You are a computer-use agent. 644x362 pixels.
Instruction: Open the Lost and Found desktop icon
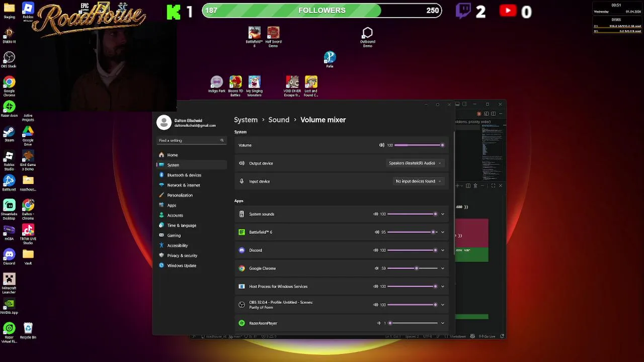(x=311, y=86)
